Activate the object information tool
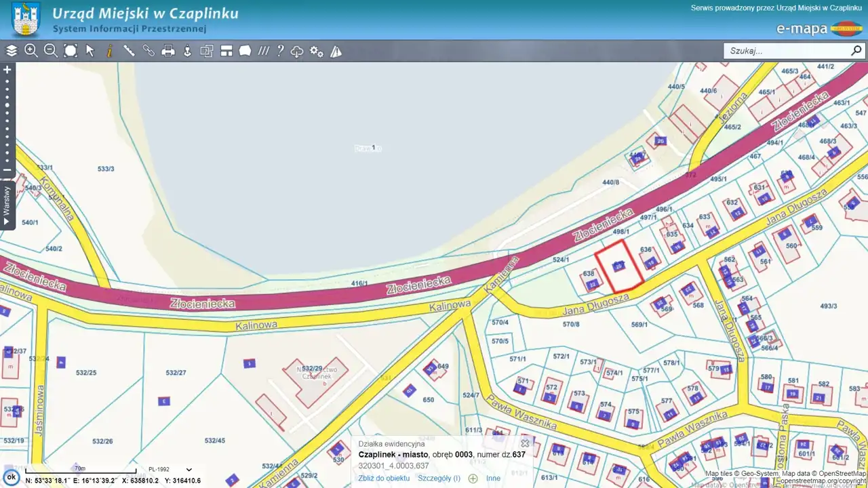The width and height of the screenshot is (868, 488). pyautogui.click(x=109, y=51)
